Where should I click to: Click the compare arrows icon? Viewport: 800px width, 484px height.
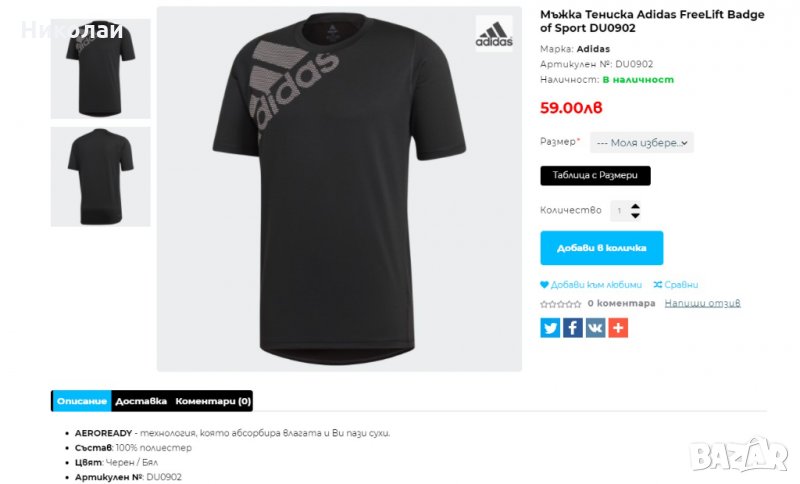[658, 285]
